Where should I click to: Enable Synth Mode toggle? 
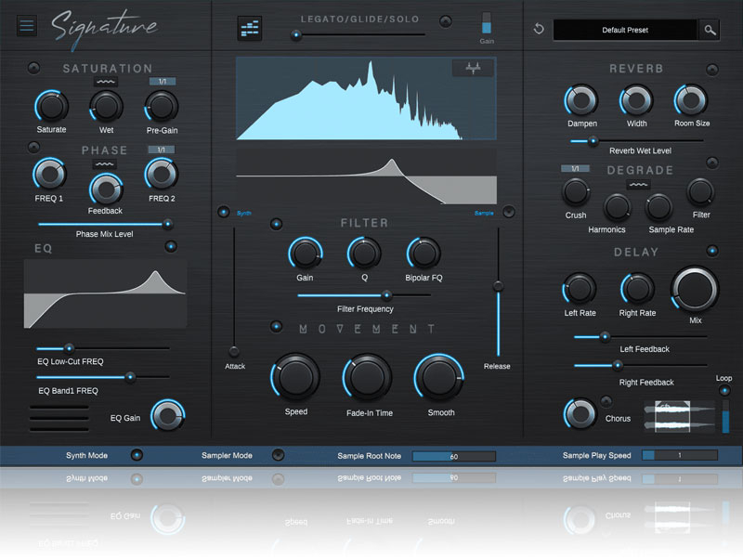click(137, 455)
